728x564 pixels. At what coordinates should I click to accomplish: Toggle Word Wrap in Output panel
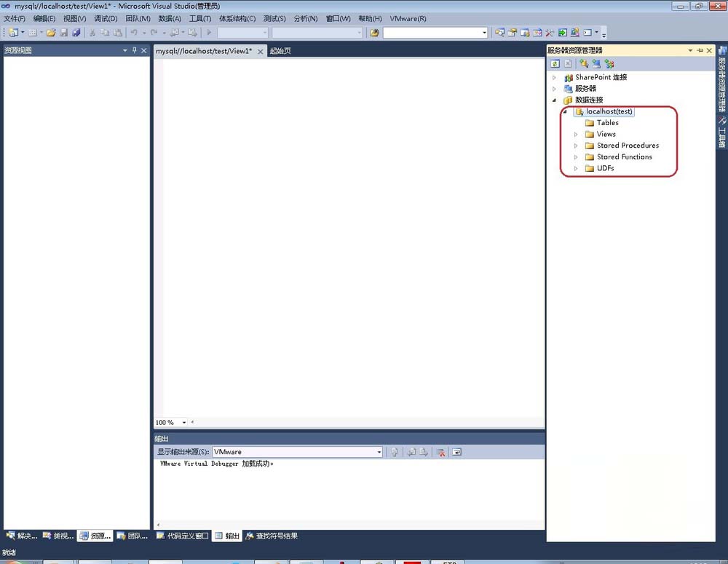pos(456,452)
